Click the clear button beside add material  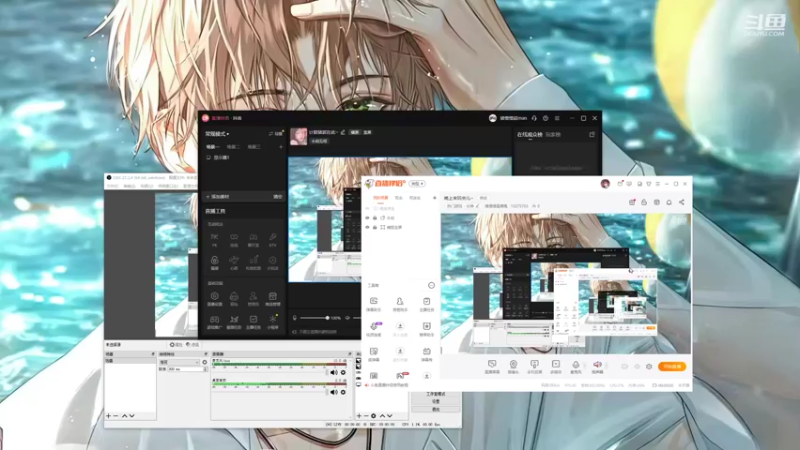[278, 196]
